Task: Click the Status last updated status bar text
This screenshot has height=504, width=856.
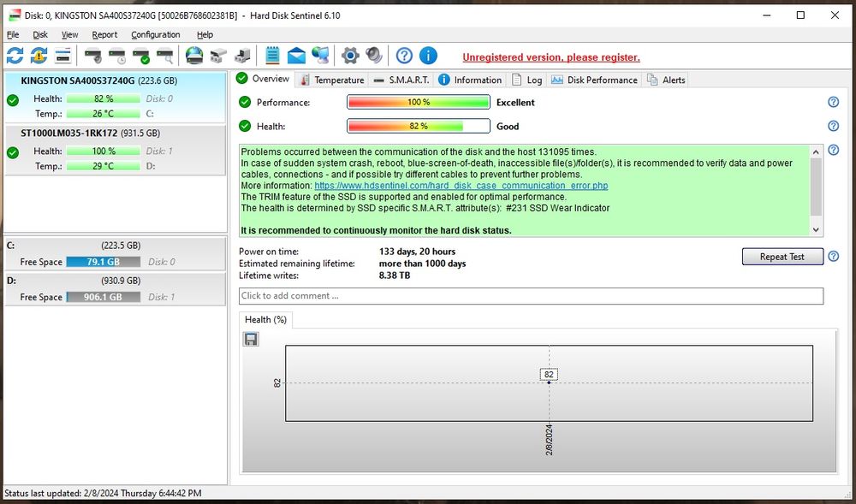Action: click(103, 493)
